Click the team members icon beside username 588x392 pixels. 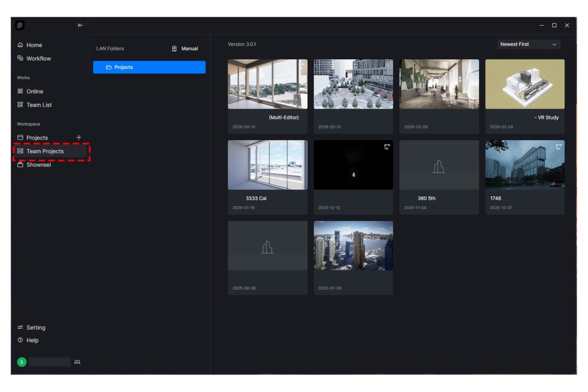coord(78,362)
